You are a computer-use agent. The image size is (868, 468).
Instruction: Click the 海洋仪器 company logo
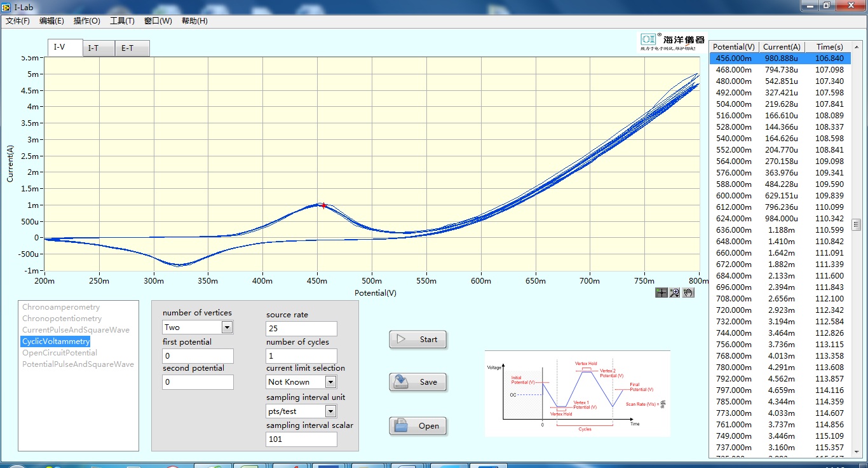click(x=672, y=42)
